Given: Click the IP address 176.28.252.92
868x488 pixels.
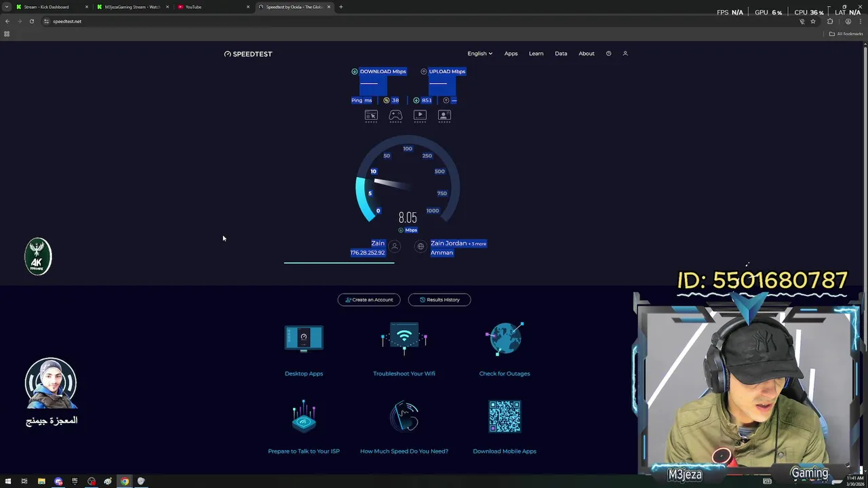Looking at the screenshot, I should click(368, 253).
